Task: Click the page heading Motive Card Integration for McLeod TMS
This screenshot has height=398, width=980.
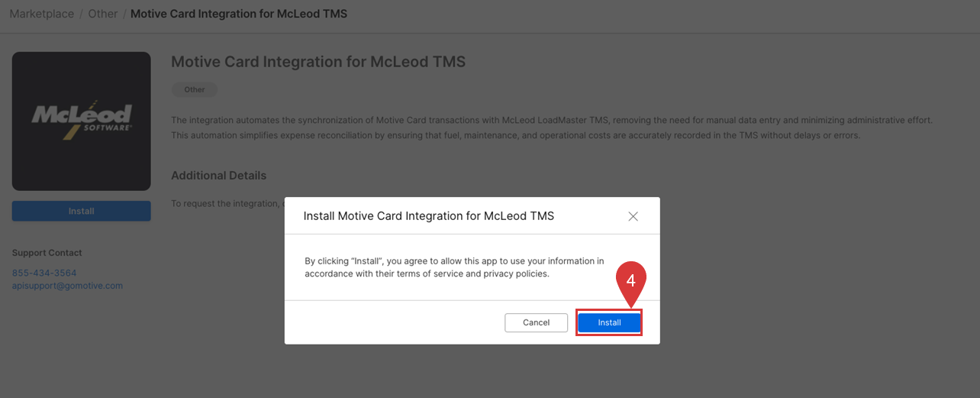Action: click(x=318, y=62)
